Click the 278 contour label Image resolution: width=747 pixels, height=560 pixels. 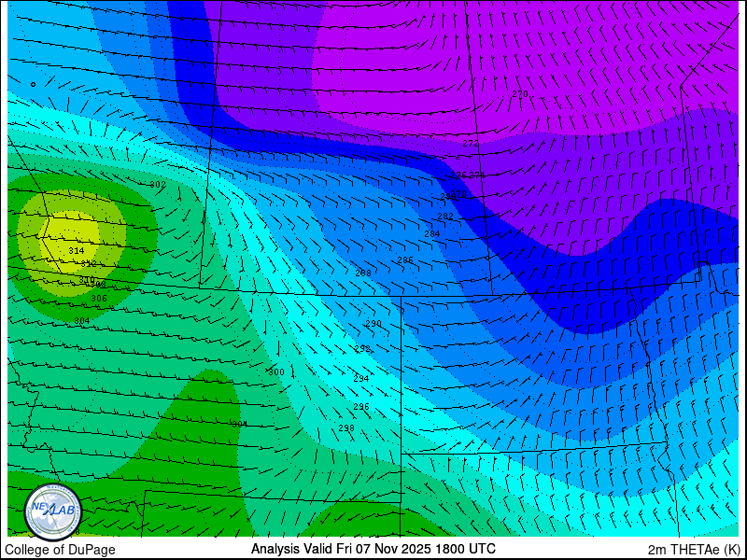pos(458,193)
